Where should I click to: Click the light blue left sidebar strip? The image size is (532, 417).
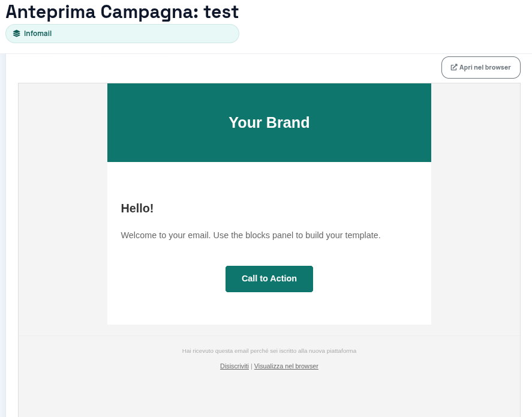pyautogui.click(x=3, y=240)
